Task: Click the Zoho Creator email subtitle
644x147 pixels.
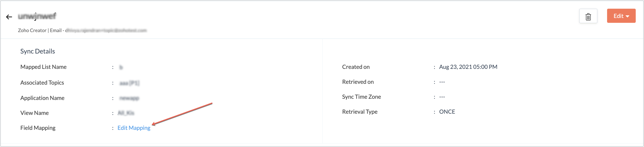Action: click(82, 30)
